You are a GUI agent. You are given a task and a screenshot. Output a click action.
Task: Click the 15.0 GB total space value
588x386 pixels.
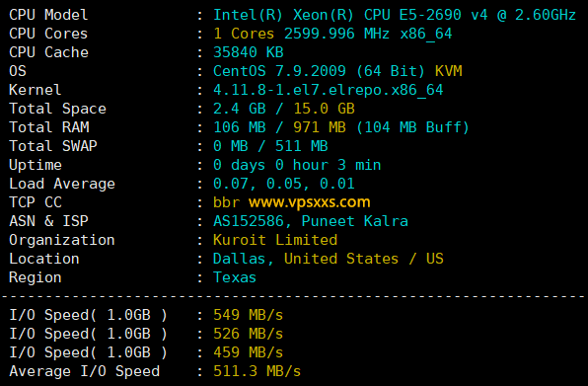[324, 109]
